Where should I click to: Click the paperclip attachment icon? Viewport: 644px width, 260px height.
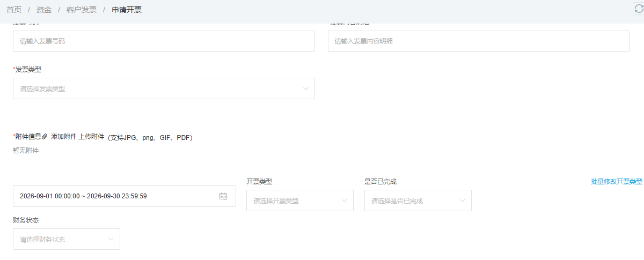45,137
